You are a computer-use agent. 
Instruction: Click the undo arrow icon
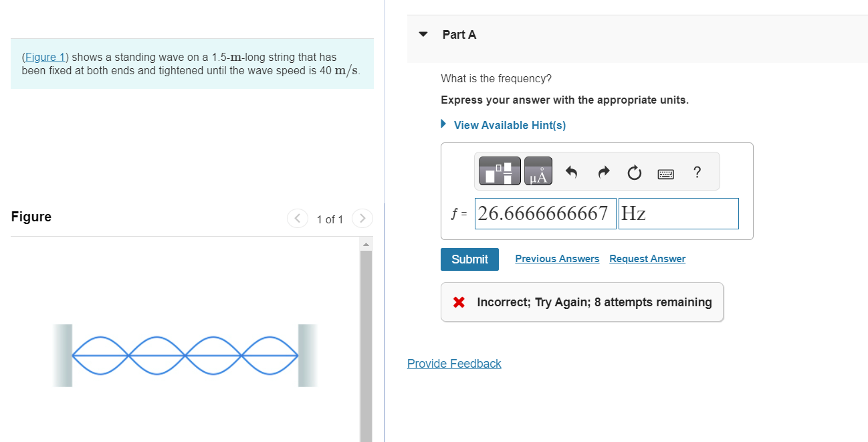pyautogui.click(x=571, y=173)
